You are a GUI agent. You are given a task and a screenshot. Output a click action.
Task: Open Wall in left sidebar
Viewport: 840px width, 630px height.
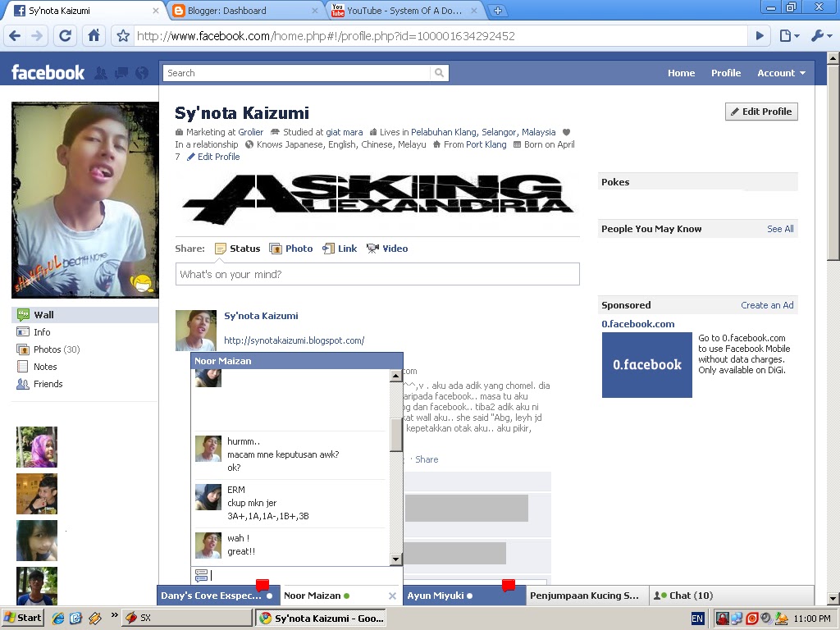point(84,315)
